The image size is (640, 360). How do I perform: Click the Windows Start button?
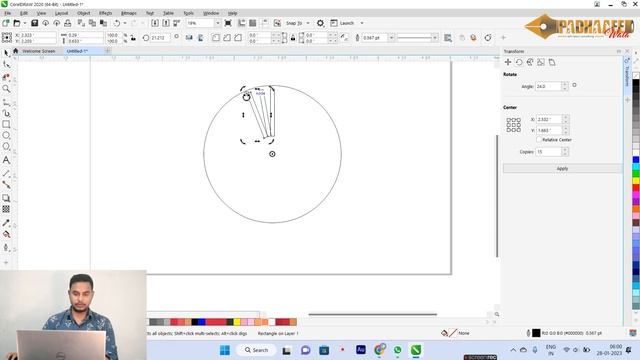coord(225,350)
